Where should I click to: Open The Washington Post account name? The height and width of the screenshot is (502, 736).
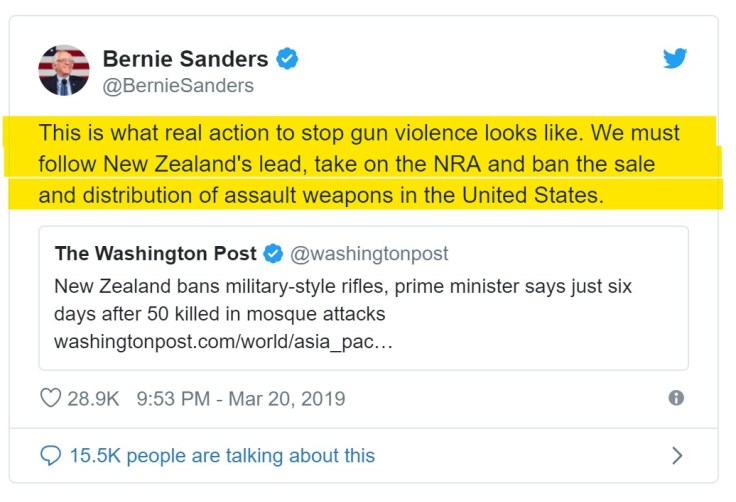[155, 253]
